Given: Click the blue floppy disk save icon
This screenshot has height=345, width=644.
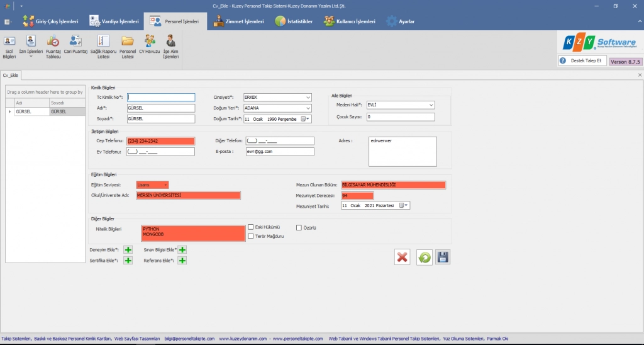Looking at the screenshot, I should click(443, 257).
